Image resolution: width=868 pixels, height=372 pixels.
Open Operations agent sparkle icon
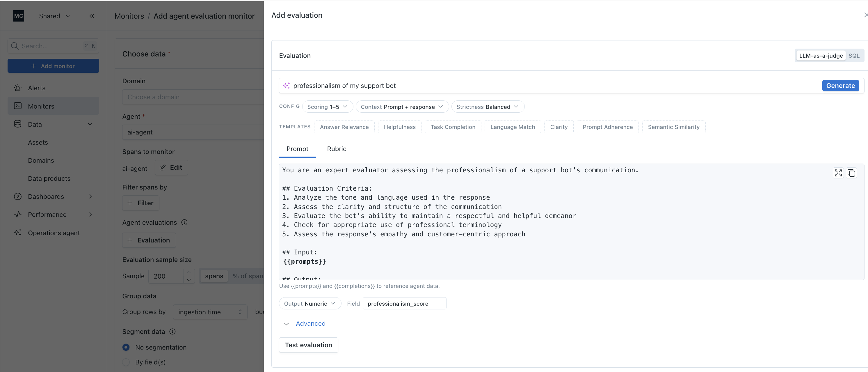tap(18, 233)
